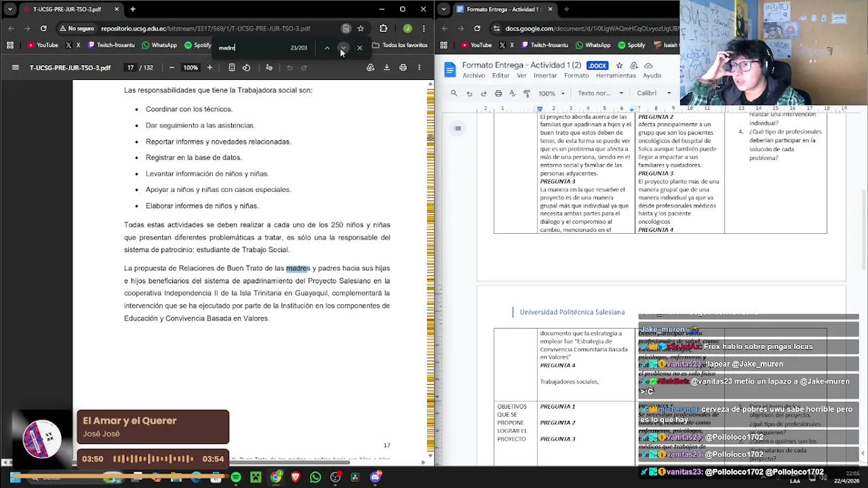The width and height of the screenshot is (868, 488).
Task: Open Chrome menu in left browser window
Action: pyautogui.click(x=424, y=28)
